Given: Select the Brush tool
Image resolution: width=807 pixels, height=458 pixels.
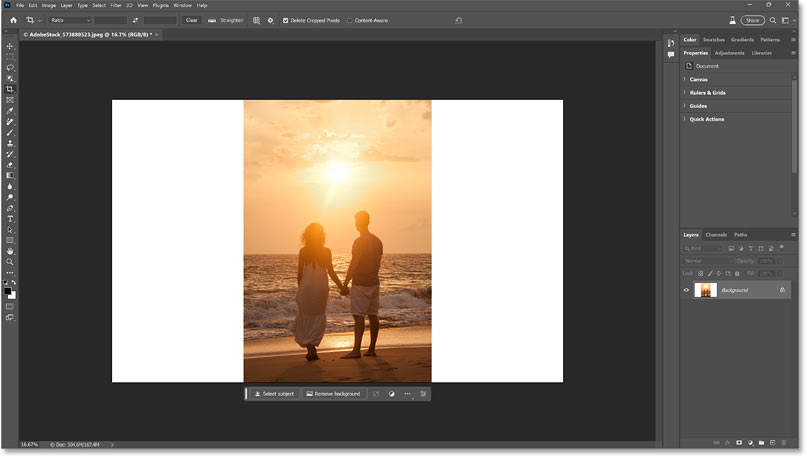Looking at the screenshot, I should 10,132.
